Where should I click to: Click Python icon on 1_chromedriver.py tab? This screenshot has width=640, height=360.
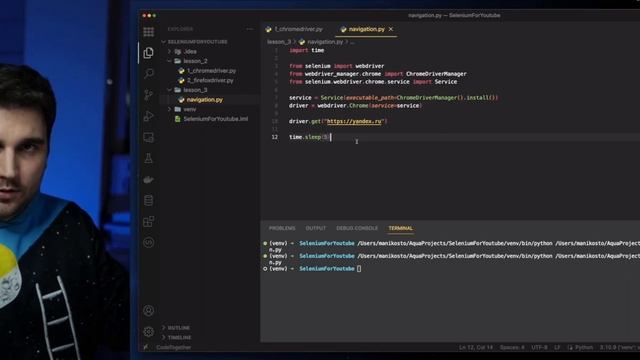pos(268,29)
